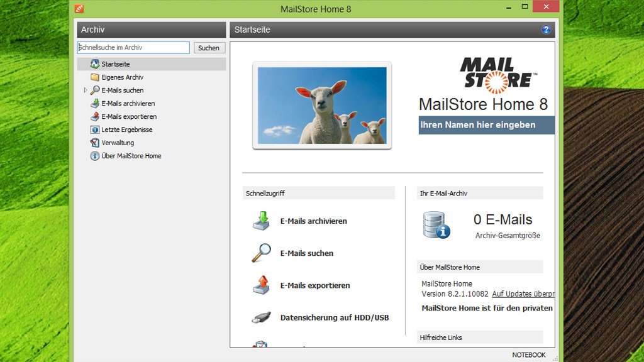Viewport: 644px width, 362px height.
Task: Click the sheep photo thumbnail
Action: (x=322, y=106)
